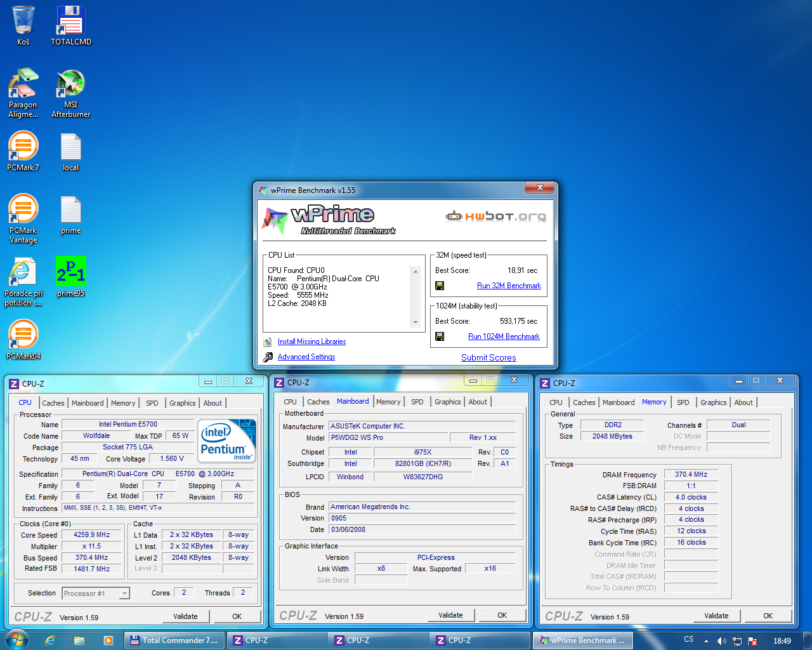
Task: Launch prime95 desktop icon
Action: click(70, 277)
